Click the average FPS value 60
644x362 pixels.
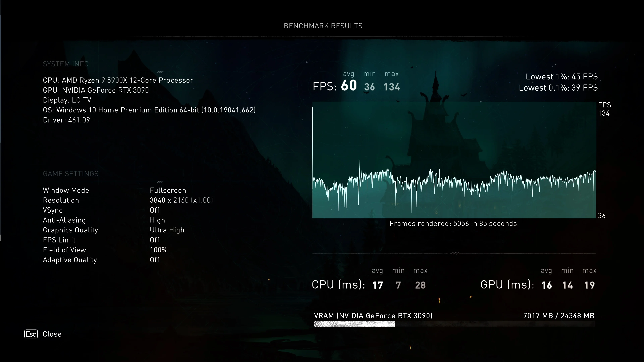pyautogui.click(x=349, y=85)
